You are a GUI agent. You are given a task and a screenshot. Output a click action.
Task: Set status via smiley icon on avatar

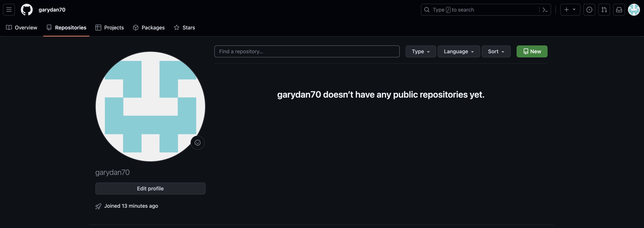197,142
